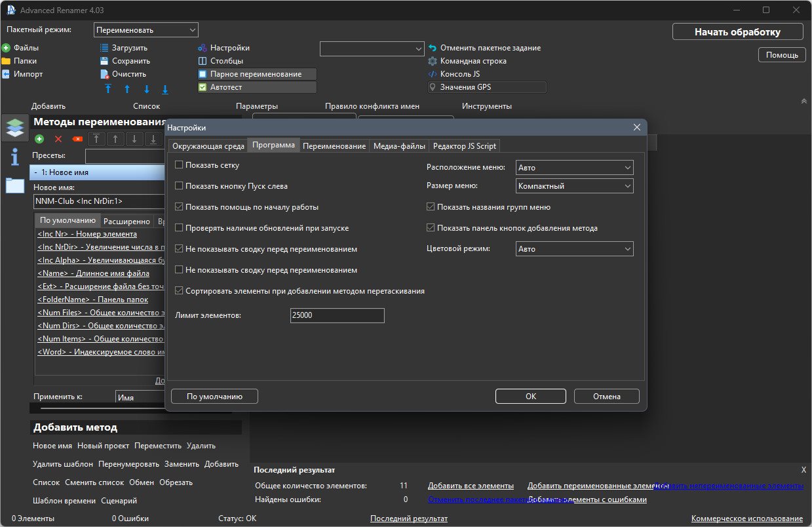The width and height of the screenshot is (812, 527).
Task: Enable Показать сетку checkbox
Action: [180, 165]
